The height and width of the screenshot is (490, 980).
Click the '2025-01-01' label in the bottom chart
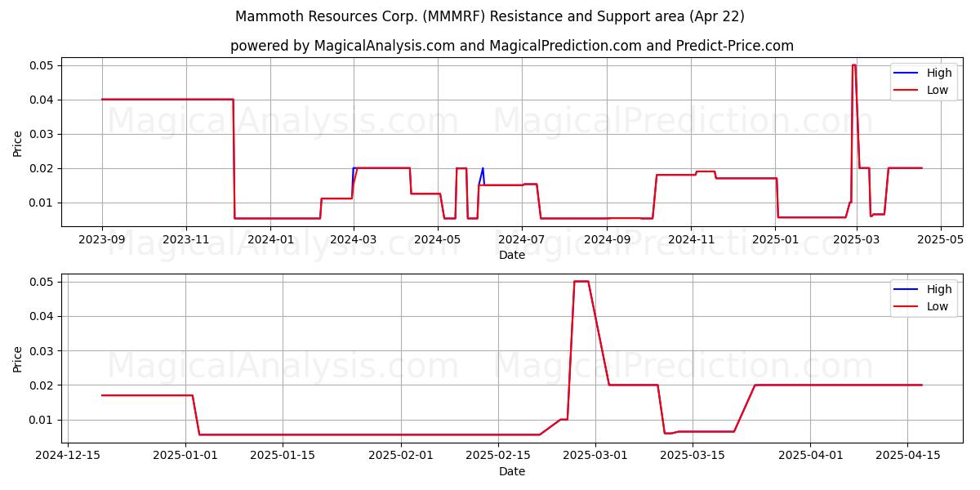[186, 457]
